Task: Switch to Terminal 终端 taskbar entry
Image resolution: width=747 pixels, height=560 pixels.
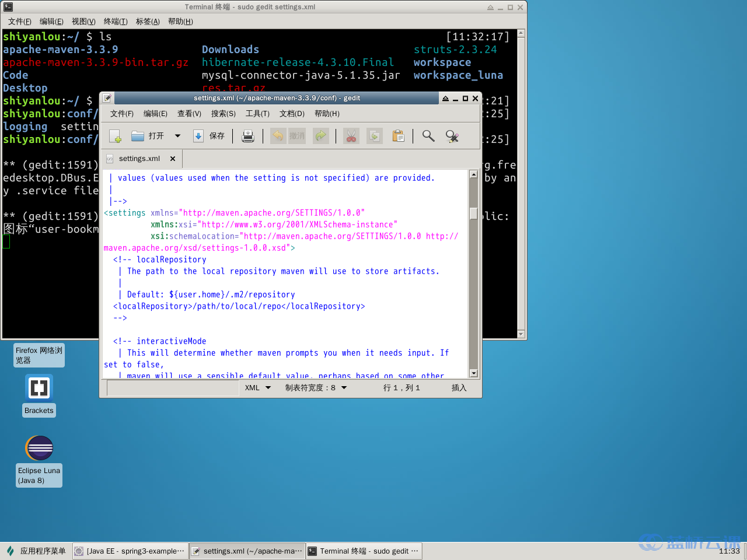Action: [x=364, y=551]
